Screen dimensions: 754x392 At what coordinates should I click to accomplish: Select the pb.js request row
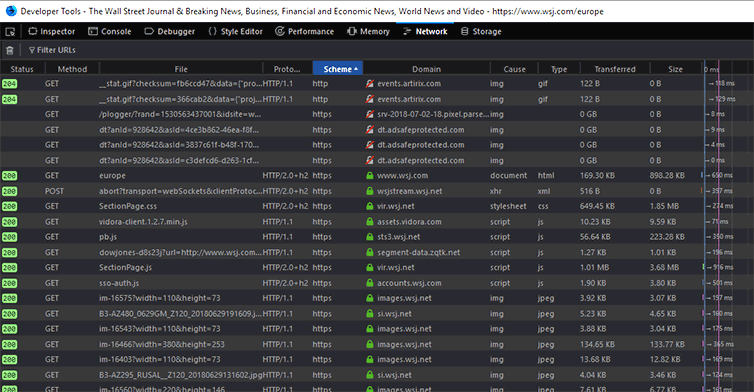[377, 237]
